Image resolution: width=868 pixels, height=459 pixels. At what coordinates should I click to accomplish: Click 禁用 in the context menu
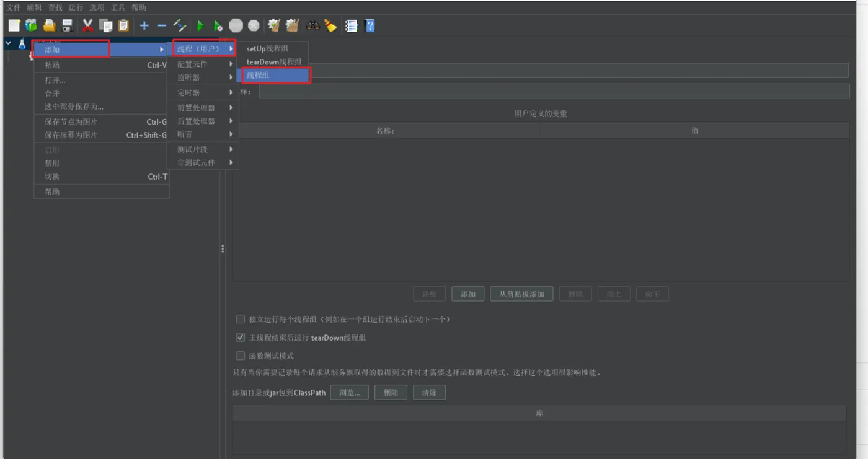click(101, 164)
